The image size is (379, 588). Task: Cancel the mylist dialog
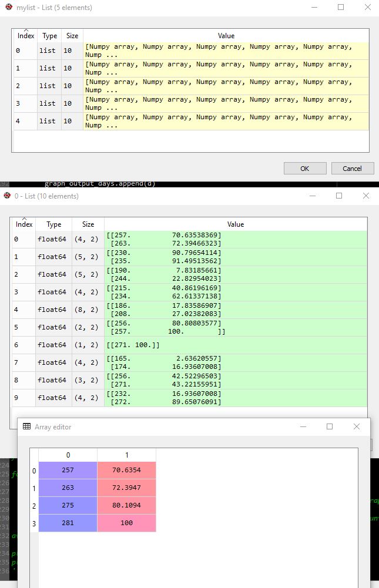coord(352,169)
